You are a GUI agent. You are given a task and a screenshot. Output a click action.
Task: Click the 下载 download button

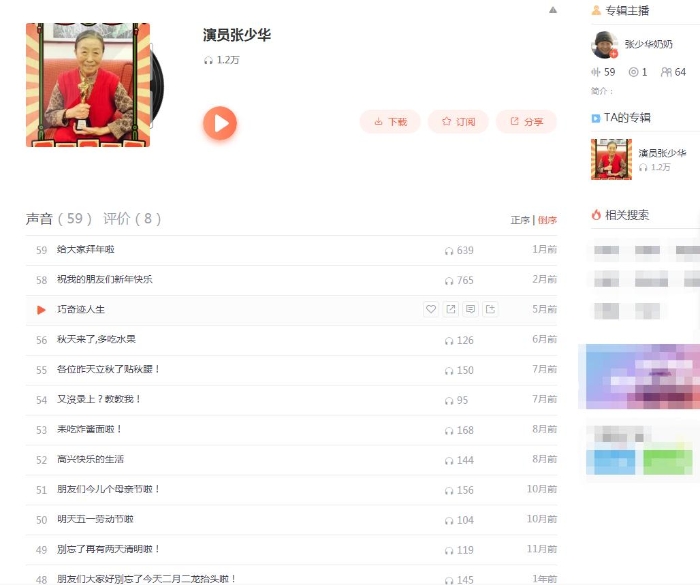coord(390,122)
